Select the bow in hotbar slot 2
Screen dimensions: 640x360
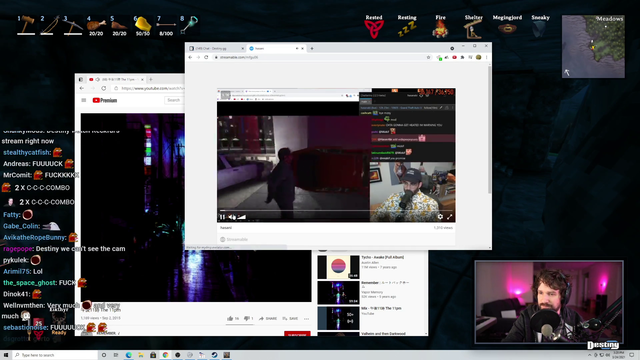[49, 25]
